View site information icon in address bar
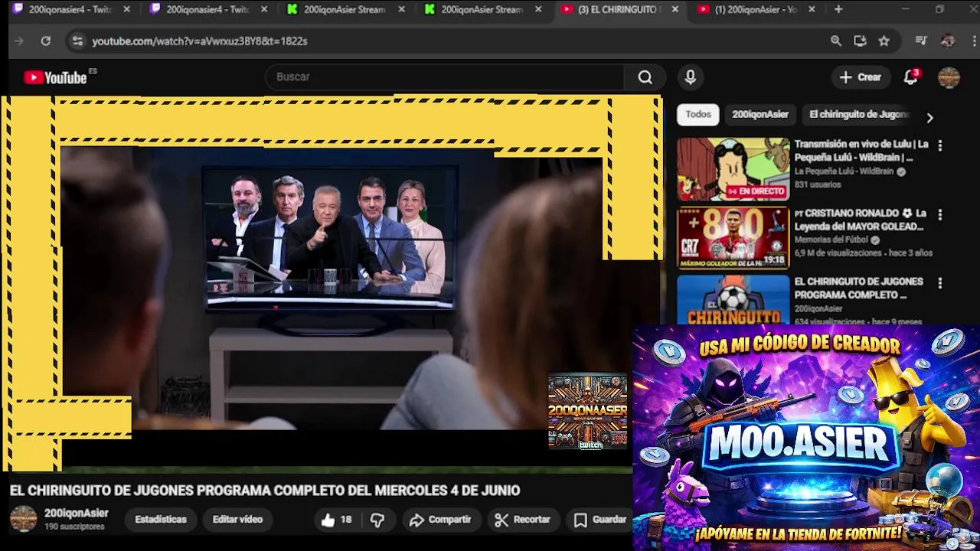 [77, 41]
